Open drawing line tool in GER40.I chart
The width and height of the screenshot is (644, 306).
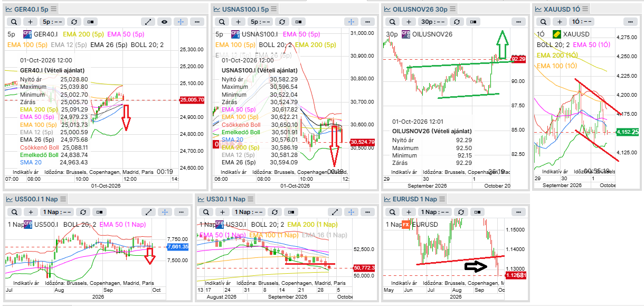(x=148, y=22)
